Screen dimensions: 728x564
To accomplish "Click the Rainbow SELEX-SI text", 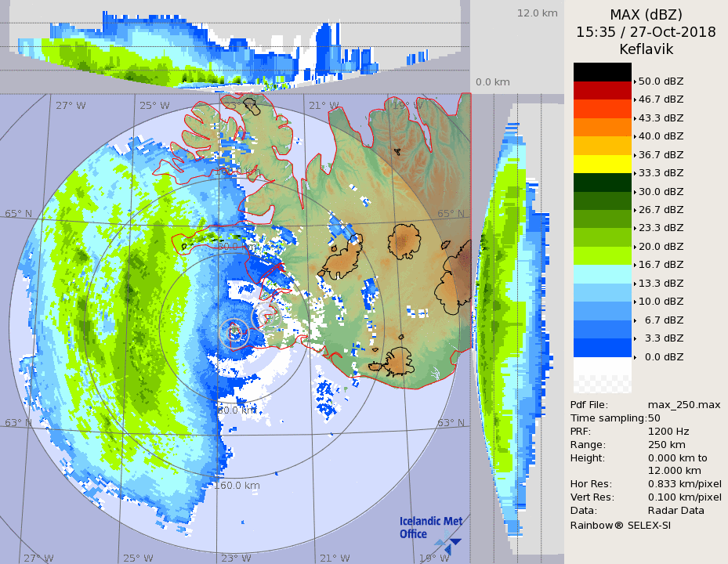I will coord(620,525).
